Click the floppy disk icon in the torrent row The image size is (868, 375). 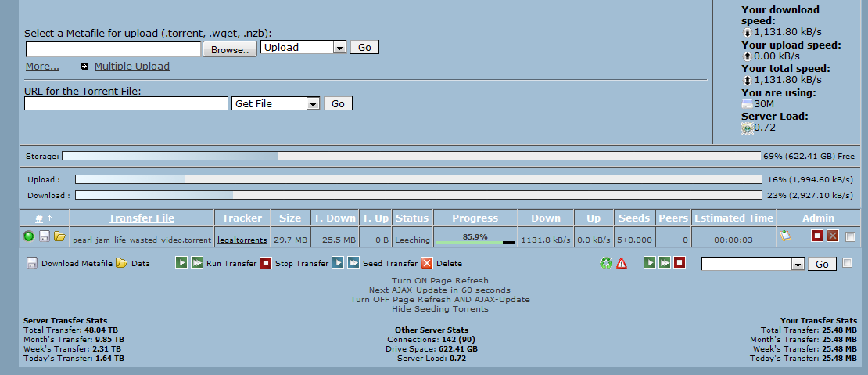45,236
